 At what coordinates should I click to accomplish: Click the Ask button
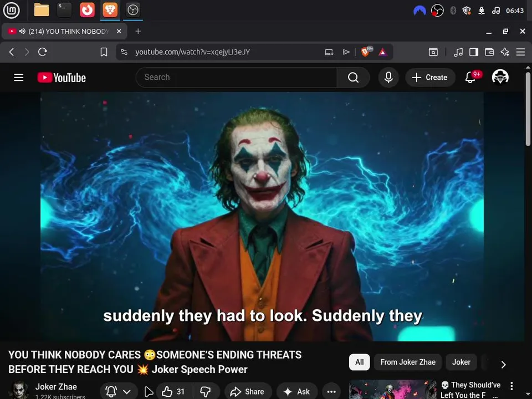click(297, 392)
